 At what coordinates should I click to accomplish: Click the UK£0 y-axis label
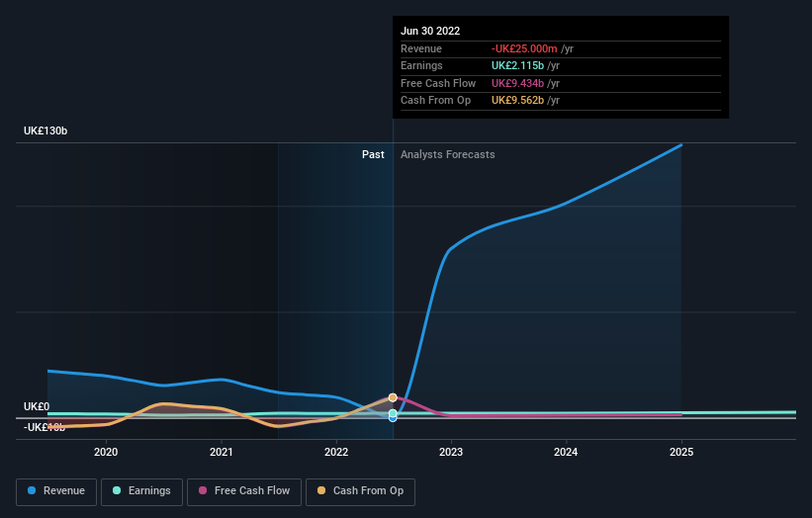(x=37, y=406)
